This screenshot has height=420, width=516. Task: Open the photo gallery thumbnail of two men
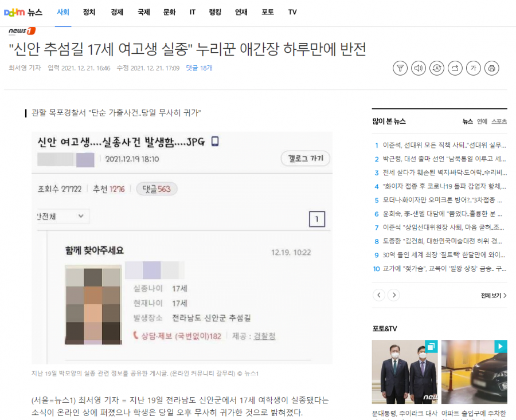[x=405, y=372]
